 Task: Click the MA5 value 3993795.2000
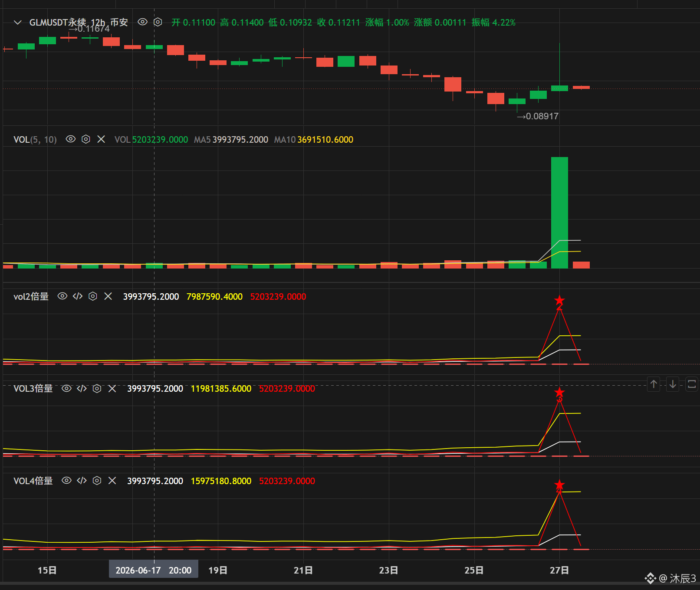[240, 140]
